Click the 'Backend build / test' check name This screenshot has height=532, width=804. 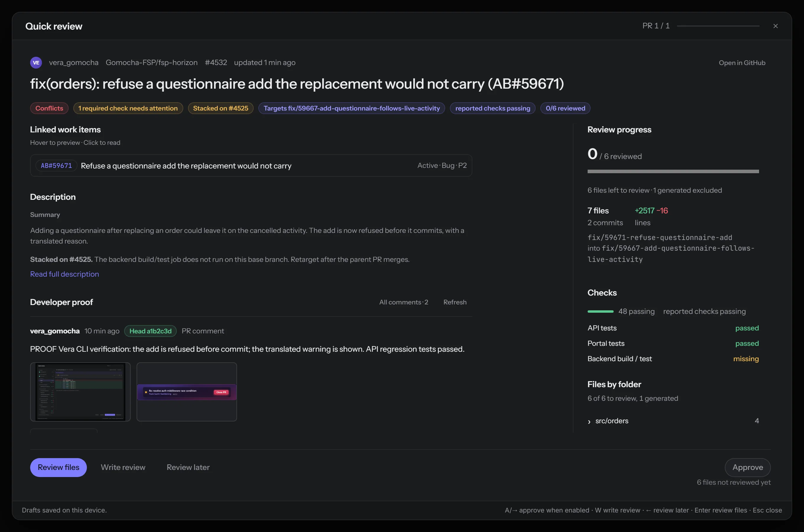[620, 359]
